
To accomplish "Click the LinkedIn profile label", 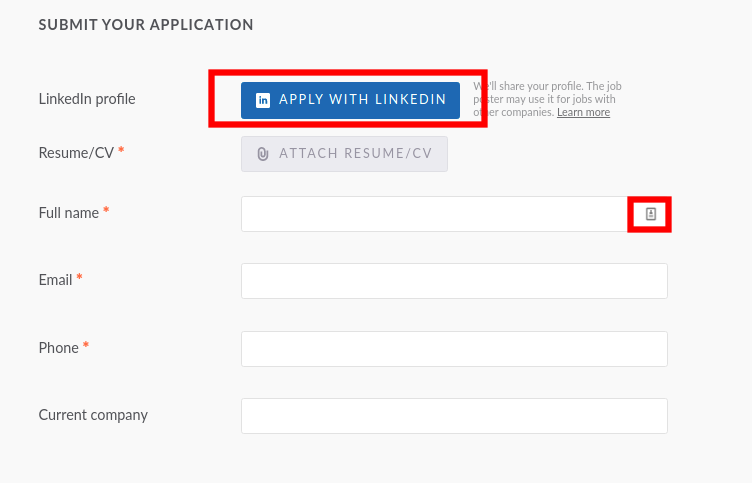I will click(x=87, y=99).
